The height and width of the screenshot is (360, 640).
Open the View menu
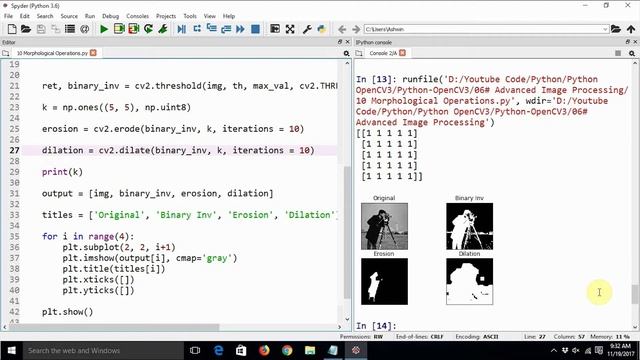[209, 16]
